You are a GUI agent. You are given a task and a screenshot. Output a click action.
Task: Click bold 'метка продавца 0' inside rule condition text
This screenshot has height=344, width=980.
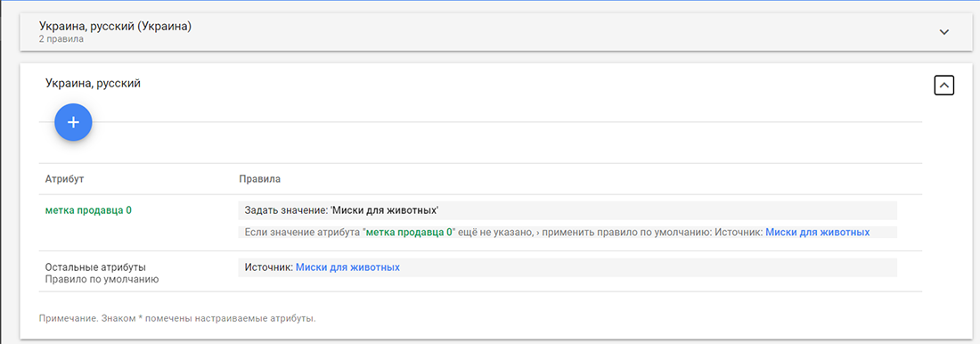[x=409, y=232]
